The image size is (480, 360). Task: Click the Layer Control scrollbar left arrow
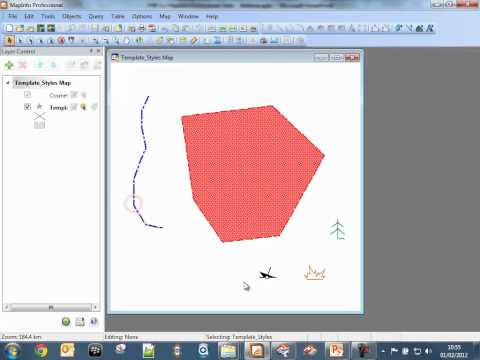pyautogui.click(x=6, y=307)
